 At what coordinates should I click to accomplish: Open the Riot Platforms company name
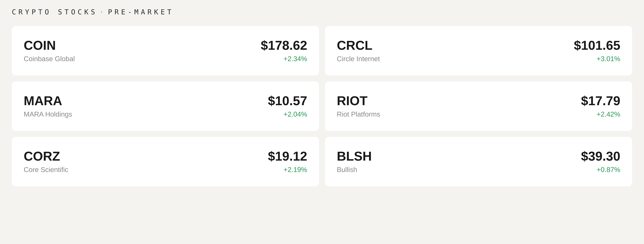(358, 114)
